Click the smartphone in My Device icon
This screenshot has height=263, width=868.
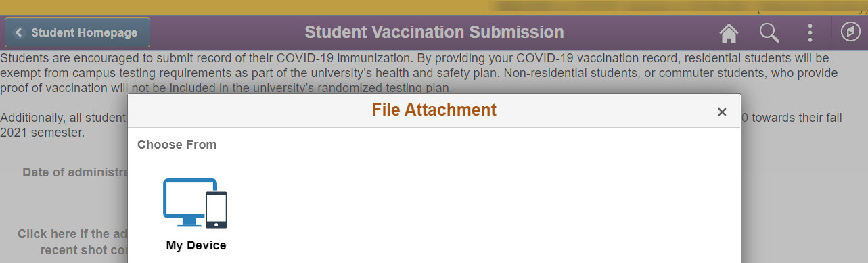pos(216,210)
